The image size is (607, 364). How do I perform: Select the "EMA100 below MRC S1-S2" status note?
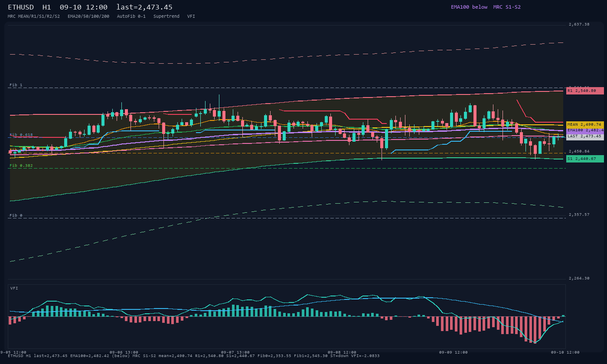pyautogui.click(x=486, y=7)
